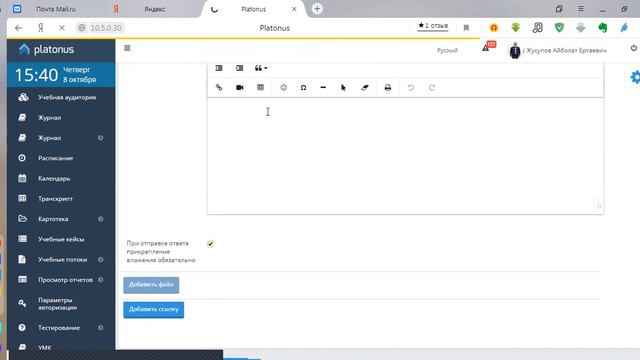Click green shield protection extension icon
This screenshot has height=360, width=640.
click(x=559, y=28)
